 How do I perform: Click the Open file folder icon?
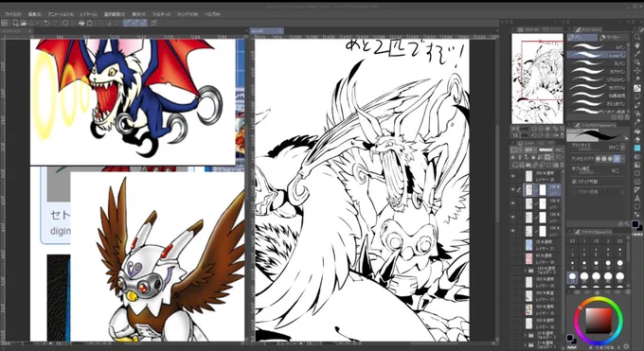24,23
